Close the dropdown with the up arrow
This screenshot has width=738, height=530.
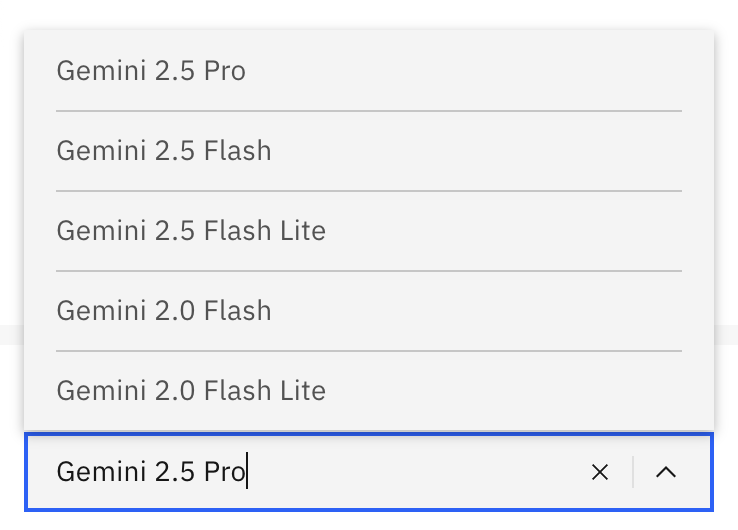coord(666,472)
